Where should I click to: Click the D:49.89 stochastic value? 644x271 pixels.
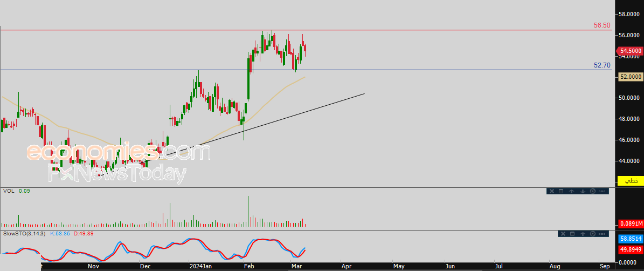[x=84, y=234]
